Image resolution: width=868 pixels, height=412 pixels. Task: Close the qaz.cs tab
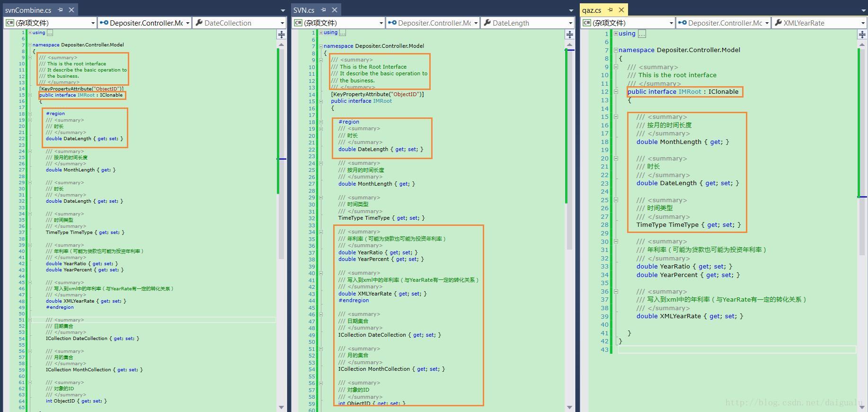point(621,10)
